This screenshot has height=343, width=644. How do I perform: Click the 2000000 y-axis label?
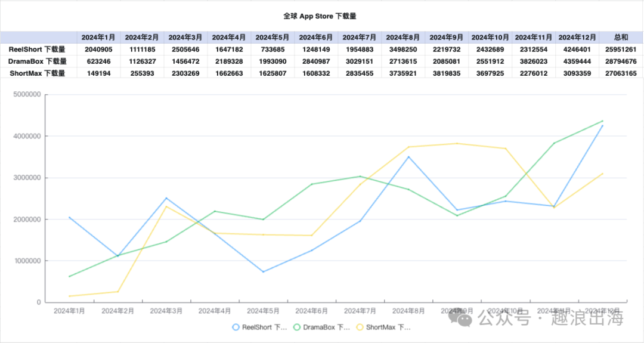click(x=27, y=220)
